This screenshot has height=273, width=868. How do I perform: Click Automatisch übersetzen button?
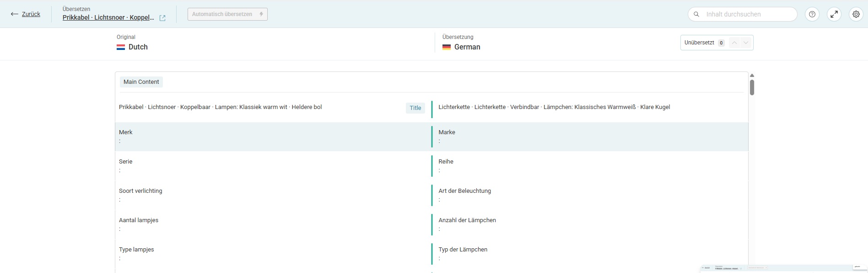click(227, 14)
